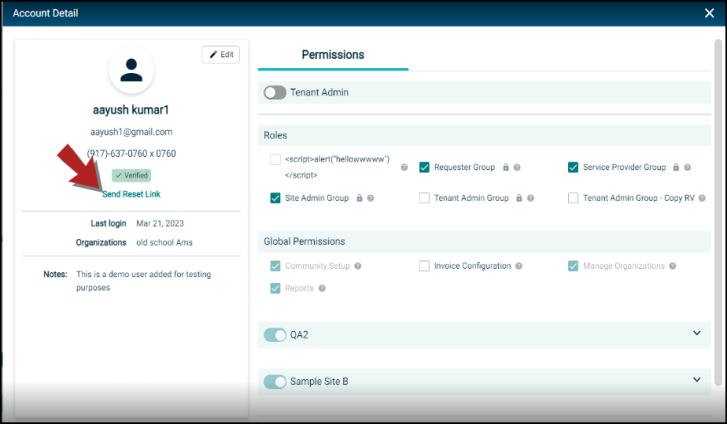
Task: Check the Tenant Admin Group checkbox
Action: [x=424, y=198]
